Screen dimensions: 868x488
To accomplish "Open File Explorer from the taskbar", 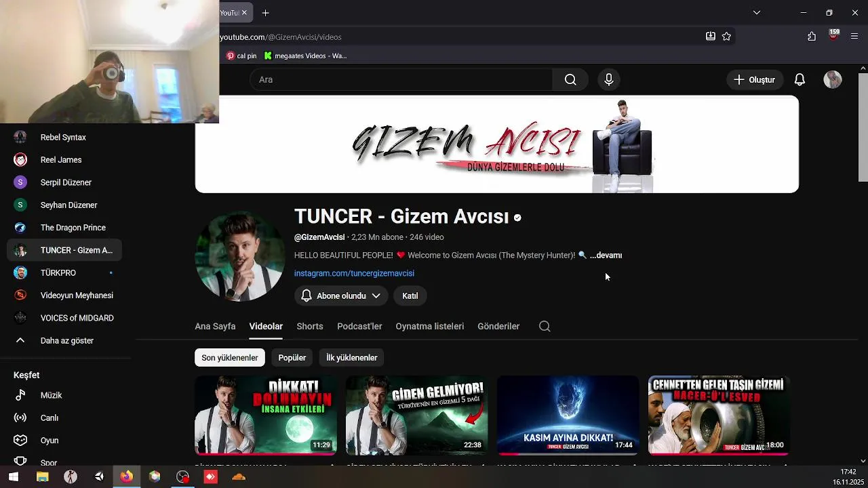I will pos(42,477).
